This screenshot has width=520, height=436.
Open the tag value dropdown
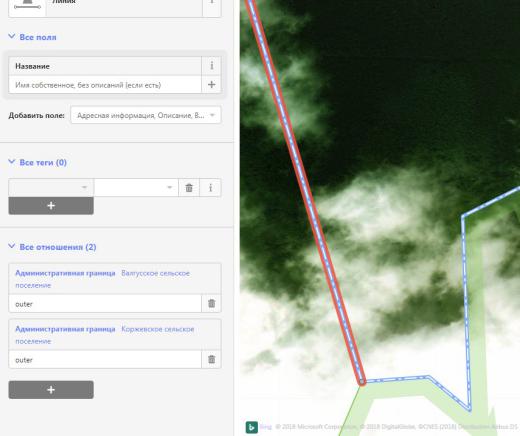(136, 188)
